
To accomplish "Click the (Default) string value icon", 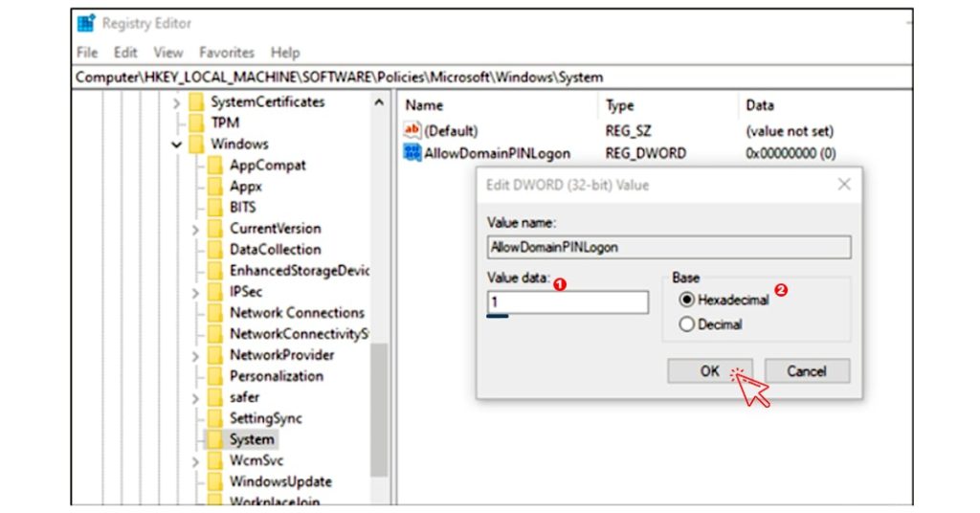I will pos(412,130).
